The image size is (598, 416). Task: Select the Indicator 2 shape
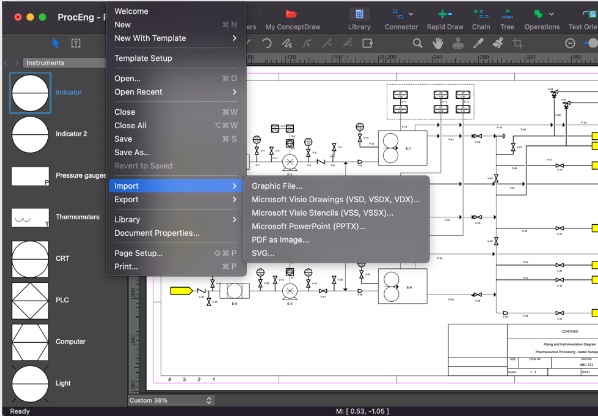30,134
